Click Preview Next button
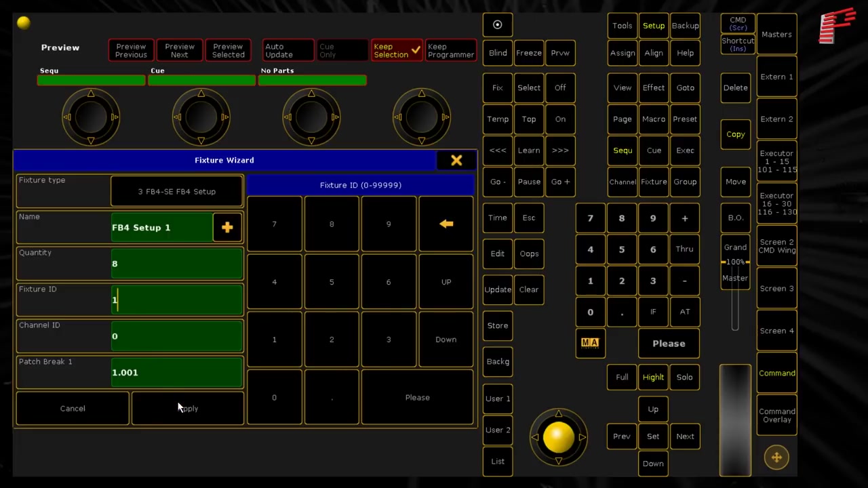 180,51
